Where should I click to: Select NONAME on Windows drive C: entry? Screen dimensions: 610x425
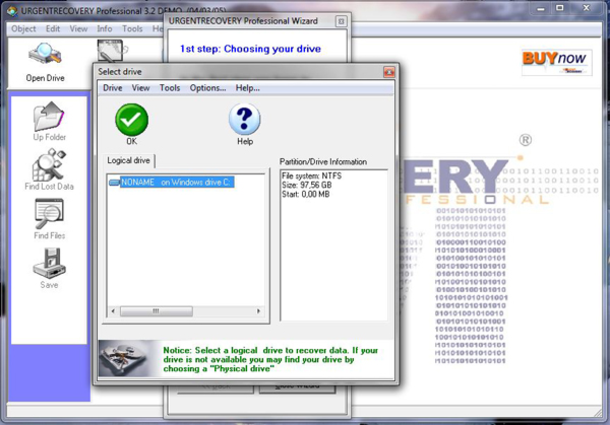pos(177,182)
